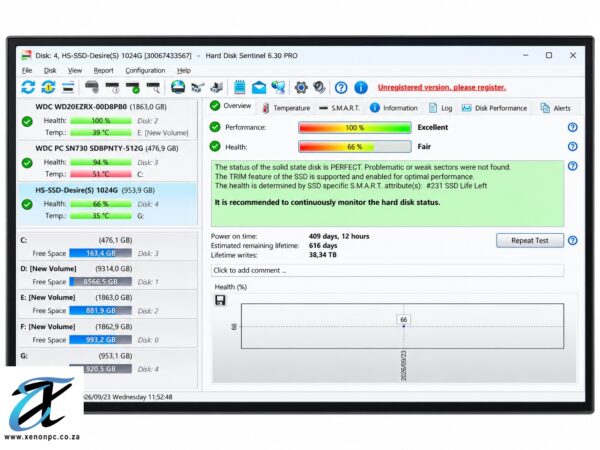Screen dimensions: 600x450
Task: Open the Configuration menu
Action: tap(145, 70)
